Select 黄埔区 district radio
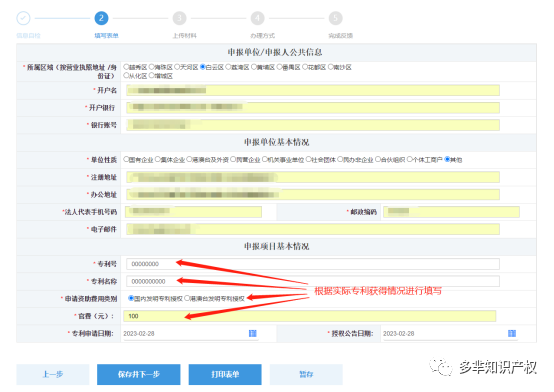The width and height of the screenshot is (554, 392). point(254,67)
